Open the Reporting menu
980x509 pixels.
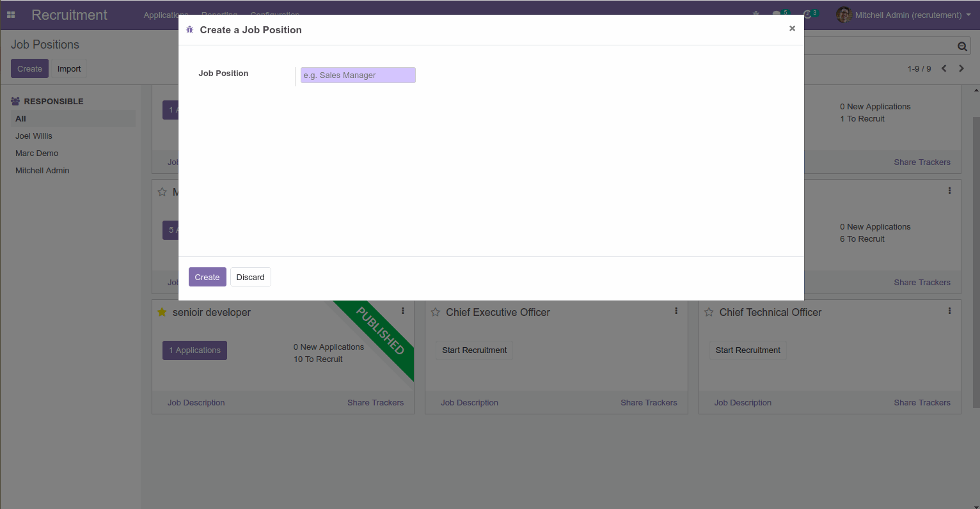[x=219, y=15]
